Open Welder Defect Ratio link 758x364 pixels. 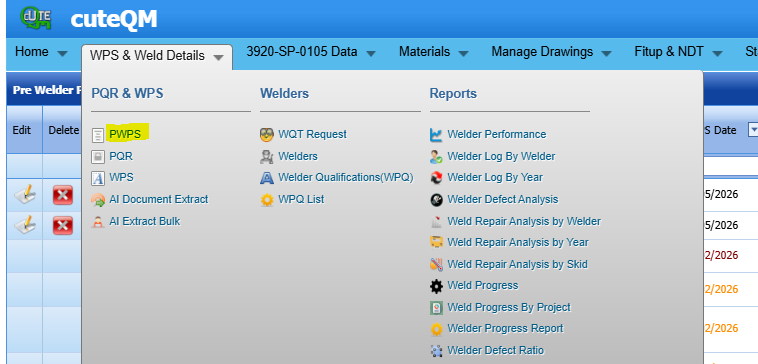coord(496,350)
